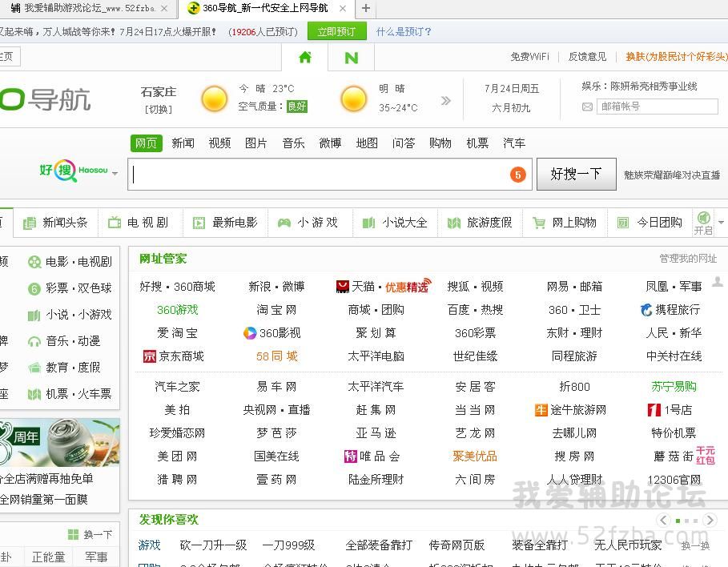728x567 pixels.
Task: Click the 小说大全 book icon
Action: point(368,223)
